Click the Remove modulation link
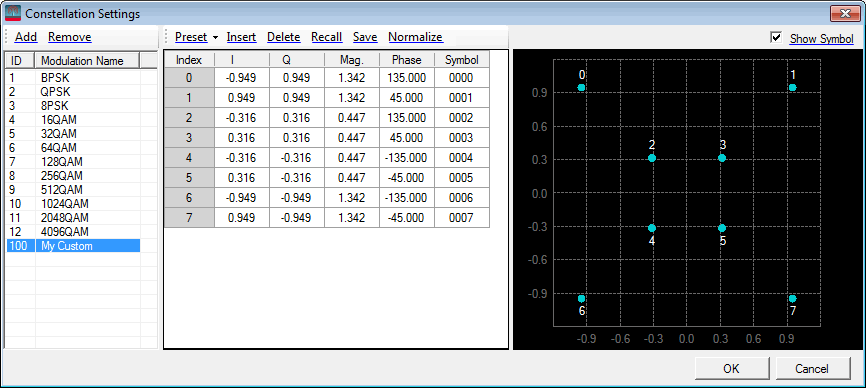 pyautogui.click(x=70, y=37)
